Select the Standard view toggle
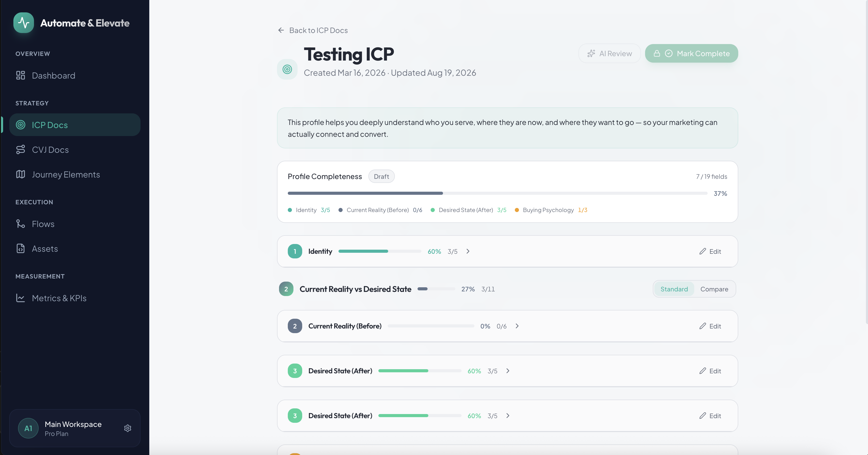The width and height of the screenshot is (868, 455). click(x=674, y=289)
